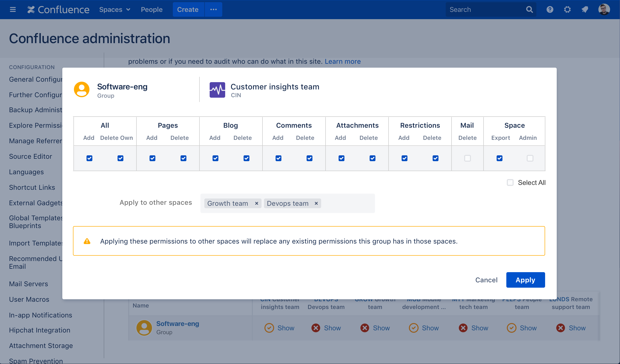Click the Learn more link

343,61
